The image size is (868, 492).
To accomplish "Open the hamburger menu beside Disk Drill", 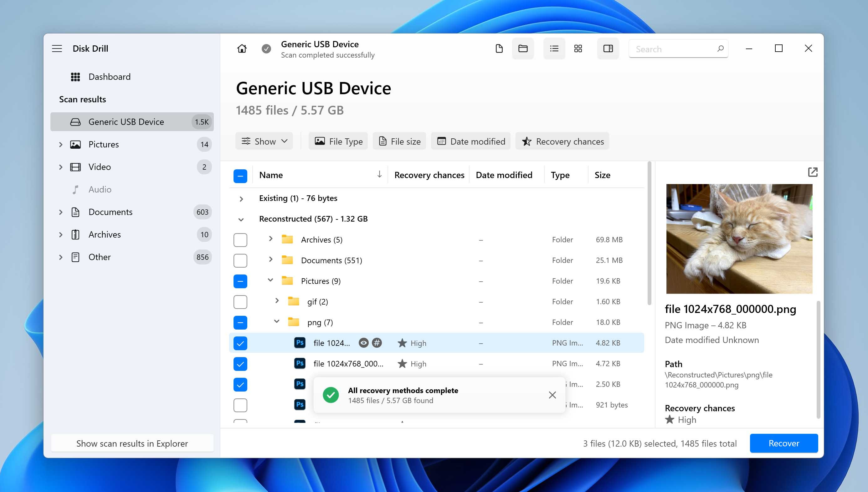I will pyautogui.click(x=57, y=48).
